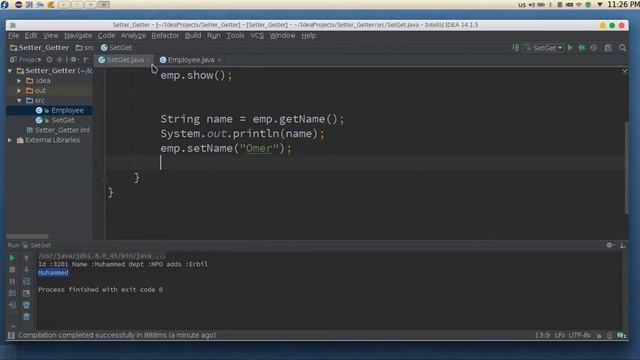Click the folded java command line in console
The image size is (640, 360).
coord(102,256)
